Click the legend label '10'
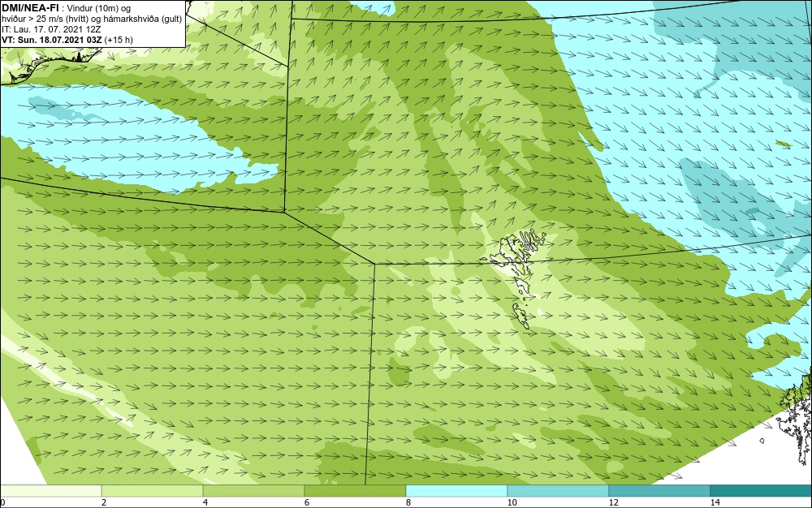812x508 pixels. pos(512,502)
